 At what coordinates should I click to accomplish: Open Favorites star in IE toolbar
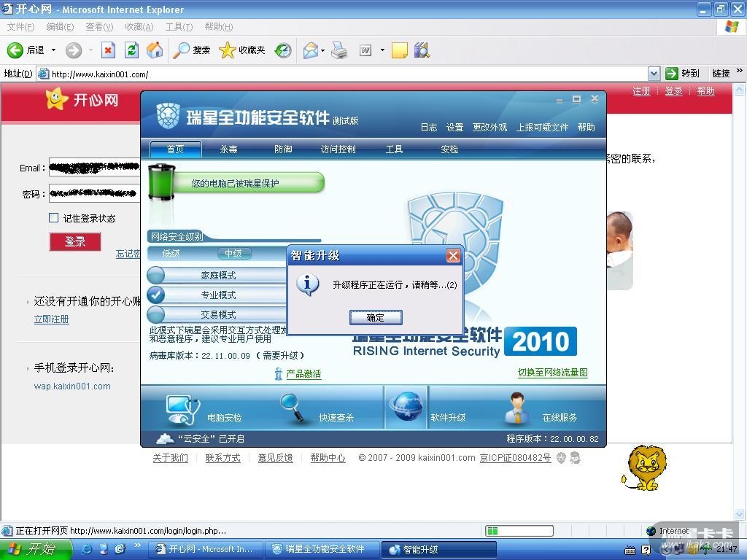click(x=228, y=50)
